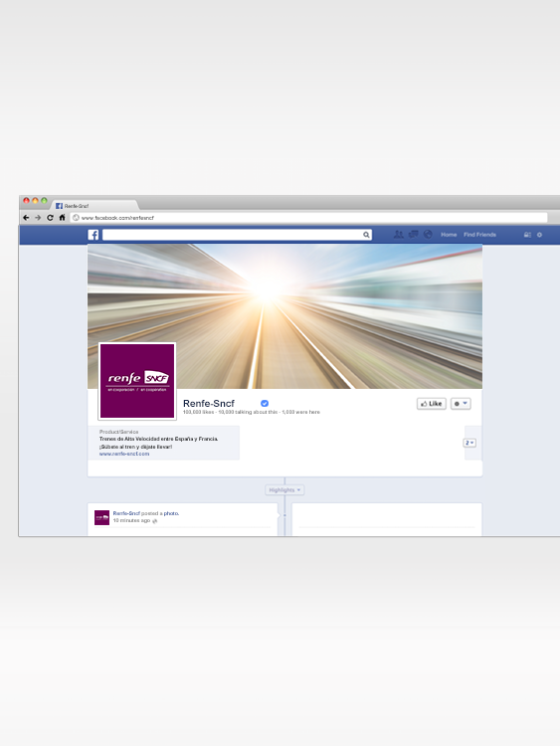Open the notifications globe icon
This screenshot has width=560, height=746.
[428, 234]
